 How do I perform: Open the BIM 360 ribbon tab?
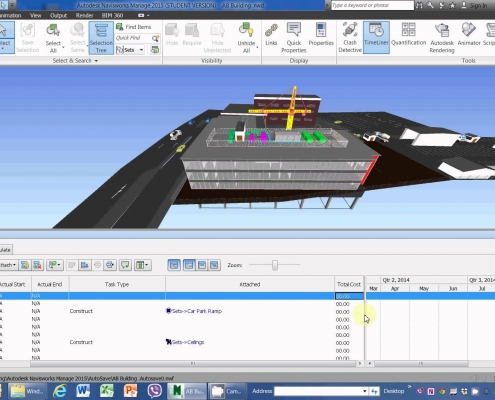click(x=112, y=15)
